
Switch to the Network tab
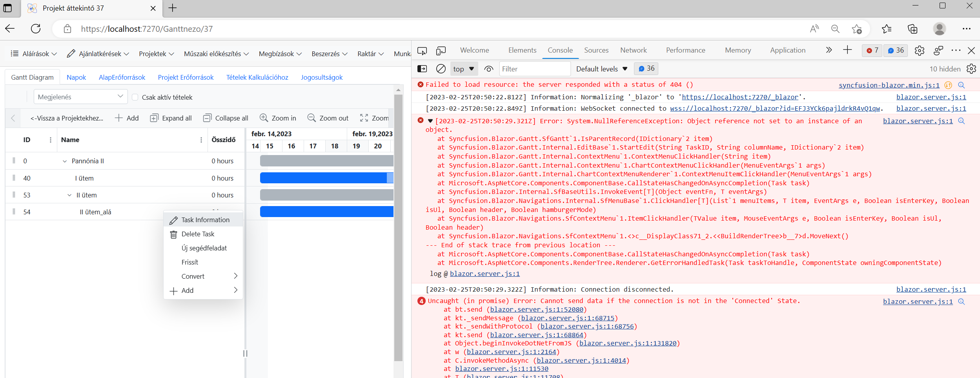[x=633, y=50]
